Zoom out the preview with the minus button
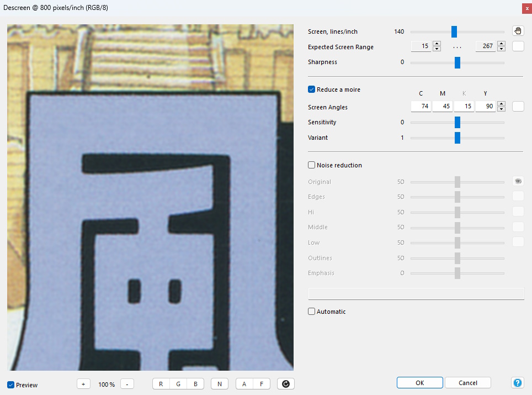532x395 pixels. 127,384
